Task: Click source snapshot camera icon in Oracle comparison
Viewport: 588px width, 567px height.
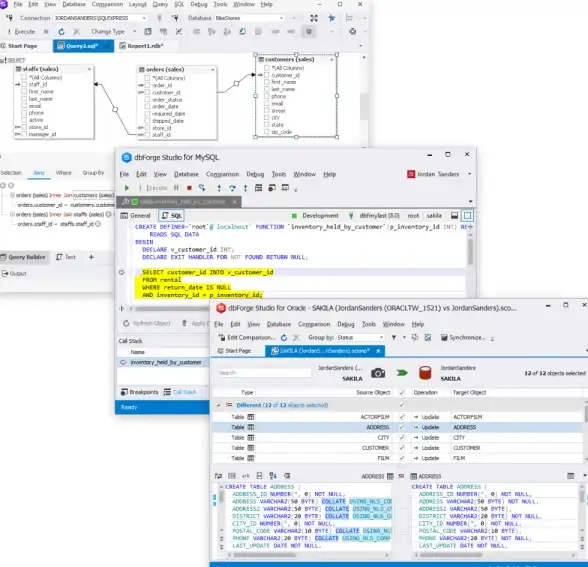Action: tap(378, 373)
